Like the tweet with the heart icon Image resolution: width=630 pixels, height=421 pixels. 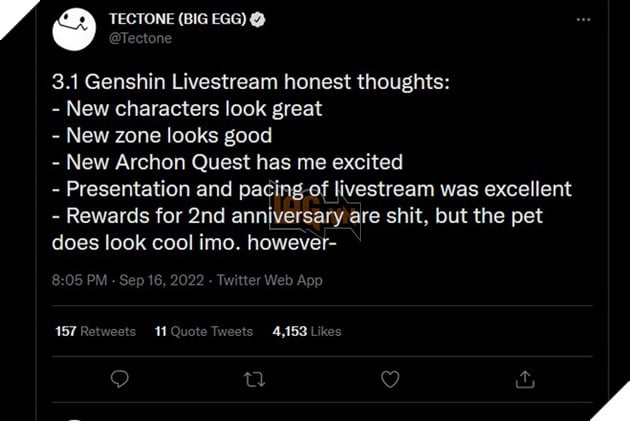389,379
